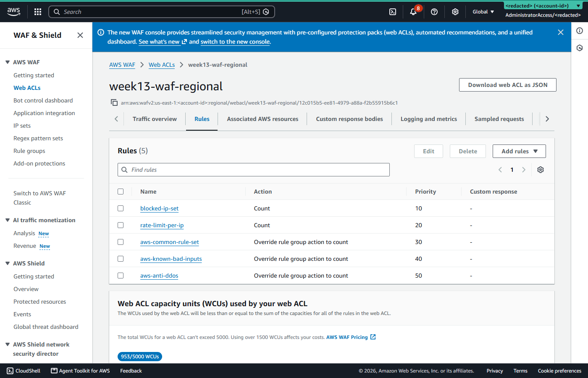Open Bot control dashboard in sidebar
The image size is (588, 378).
(43, 100)
